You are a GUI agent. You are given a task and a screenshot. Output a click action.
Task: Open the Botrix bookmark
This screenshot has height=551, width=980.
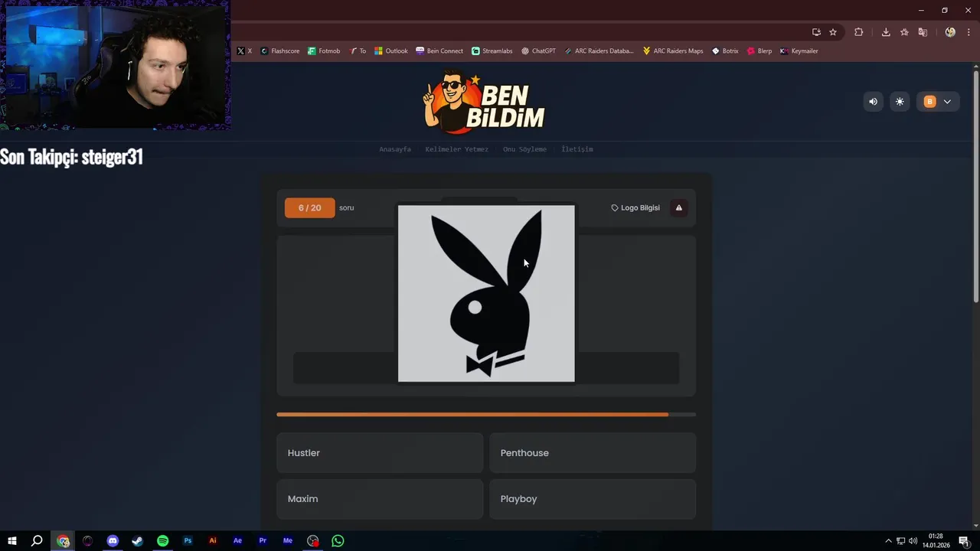pos(725,51)
